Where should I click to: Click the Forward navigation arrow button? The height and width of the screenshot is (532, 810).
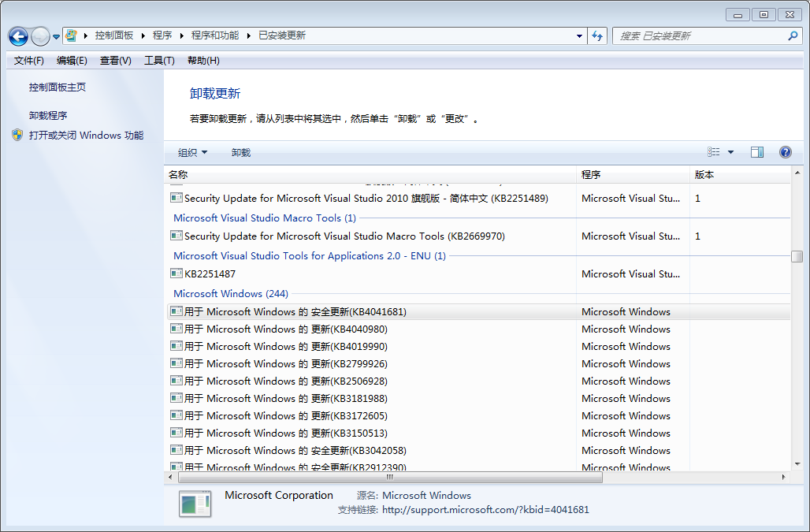coord(40,36)
